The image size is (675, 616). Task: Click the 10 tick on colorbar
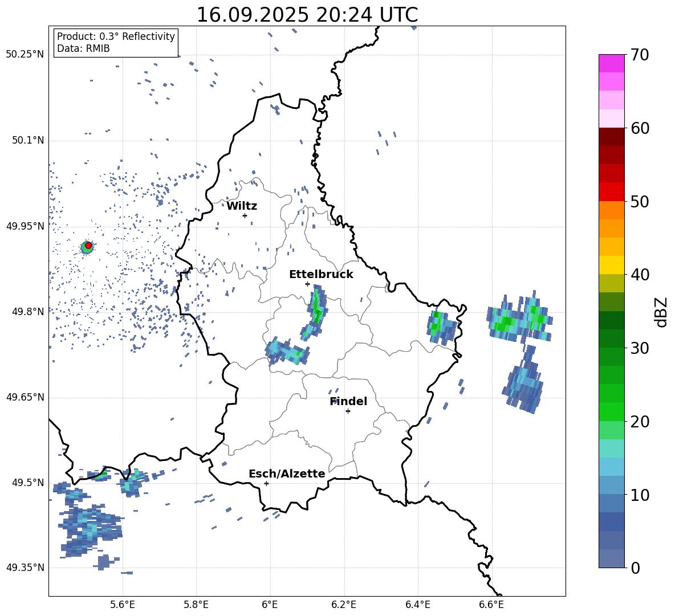click(640, 495)
